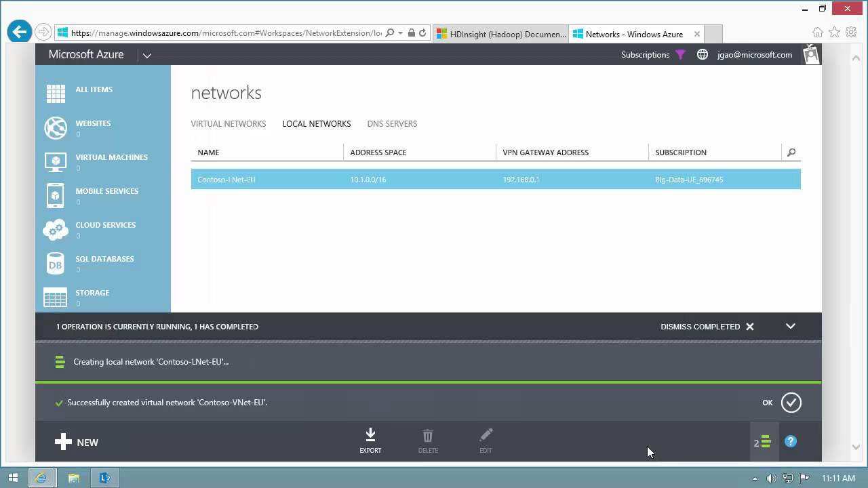The width and height of the screenshot is (868, 488).
Task: Click the Subscriptions link
Action: click(645, 55)
